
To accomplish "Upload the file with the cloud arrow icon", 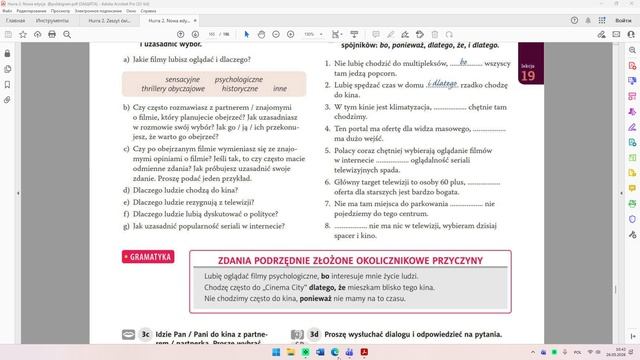I will (x=38, y=35).
